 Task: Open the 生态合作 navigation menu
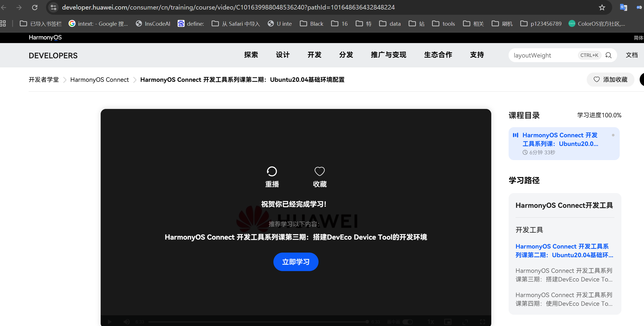click(x=438, y=55)
